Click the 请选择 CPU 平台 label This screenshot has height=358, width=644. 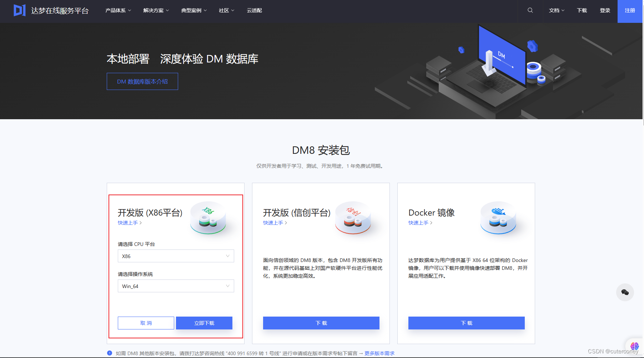(x=136, y=244)
